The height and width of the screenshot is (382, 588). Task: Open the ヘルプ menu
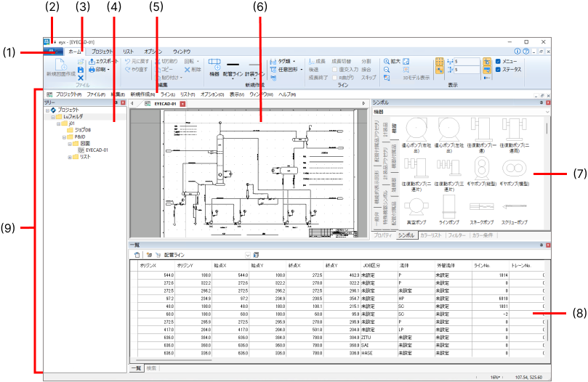click(287, 94)
